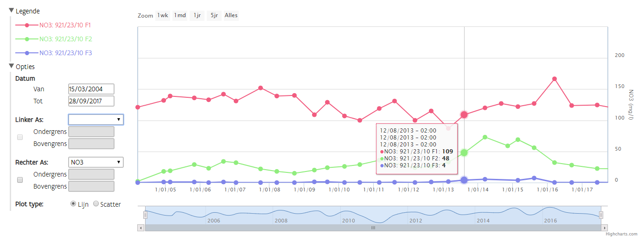644x241 pixels.
Task: Toggle NO3: 921/23/10 F1 legend series
Action: (x=53, y=25)
